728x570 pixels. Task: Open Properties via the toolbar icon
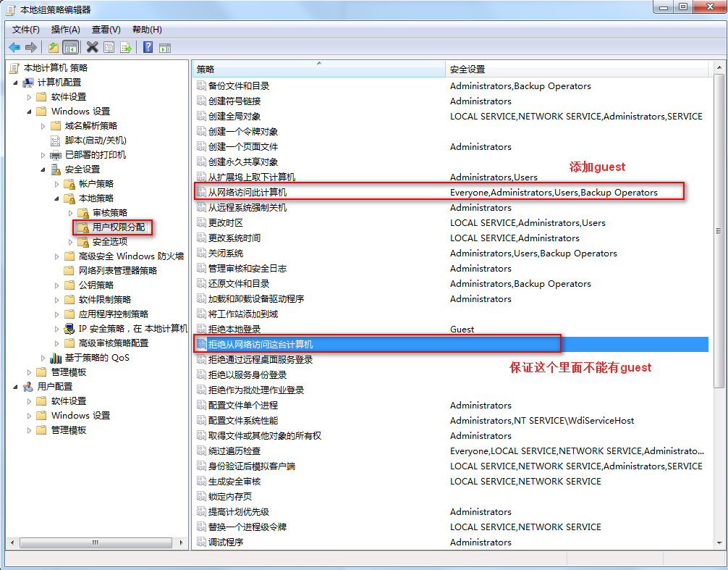(109, 48)
